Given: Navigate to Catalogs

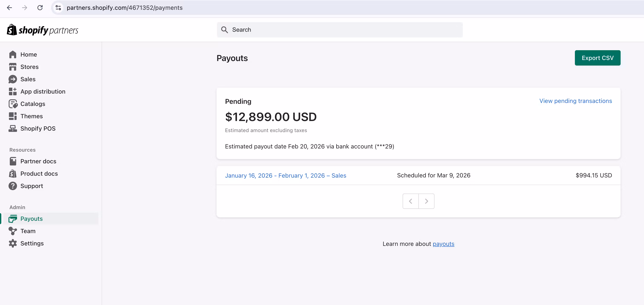Looking at the screenshot, I should (33, 104).
